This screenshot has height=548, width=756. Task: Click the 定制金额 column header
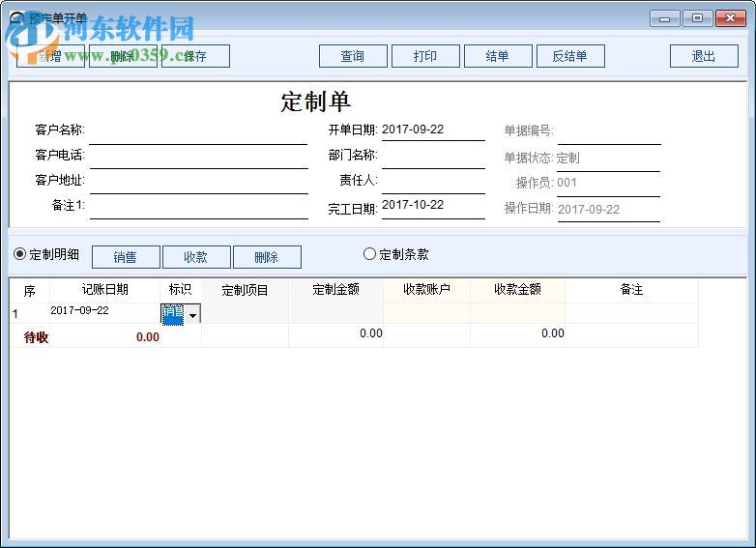[336, 290]
